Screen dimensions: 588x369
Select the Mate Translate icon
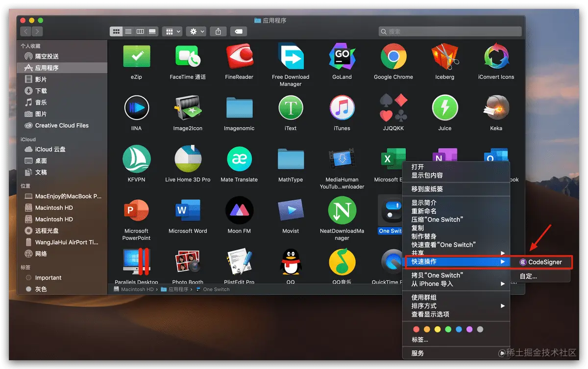pyautogui.click(x=239, y=160)
